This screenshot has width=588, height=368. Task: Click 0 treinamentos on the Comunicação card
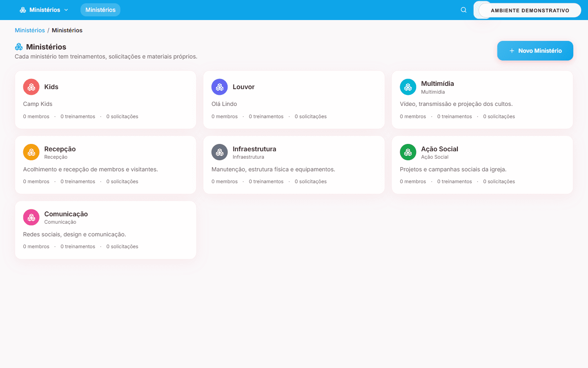tap(78, 247)
